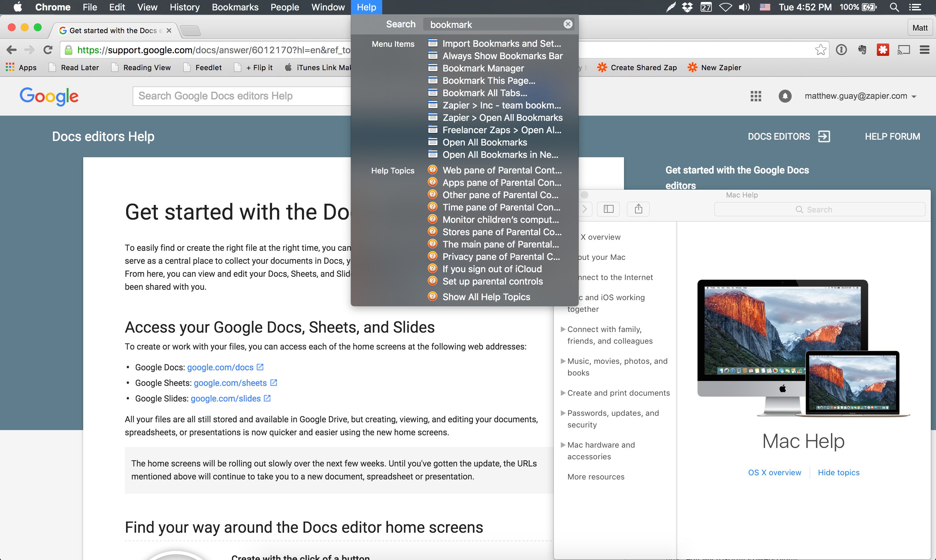Expand Create and print documents topic

(x=618, y=393)
